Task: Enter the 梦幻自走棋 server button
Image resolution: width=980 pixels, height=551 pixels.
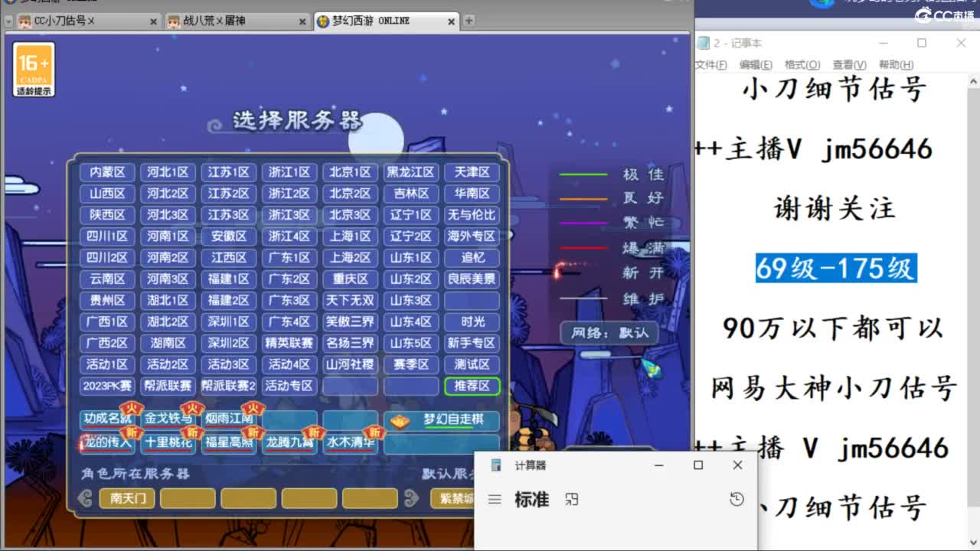Action: point(442,421)
